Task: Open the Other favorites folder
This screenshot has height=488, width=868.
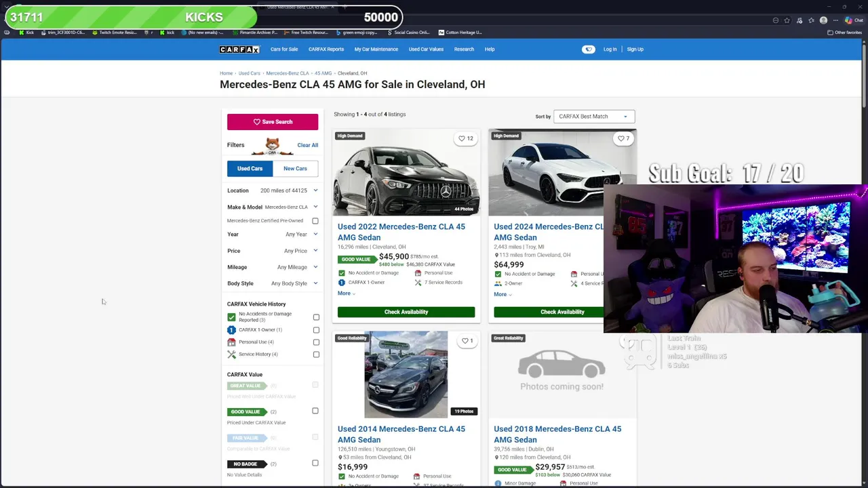Action: point(844,33)
